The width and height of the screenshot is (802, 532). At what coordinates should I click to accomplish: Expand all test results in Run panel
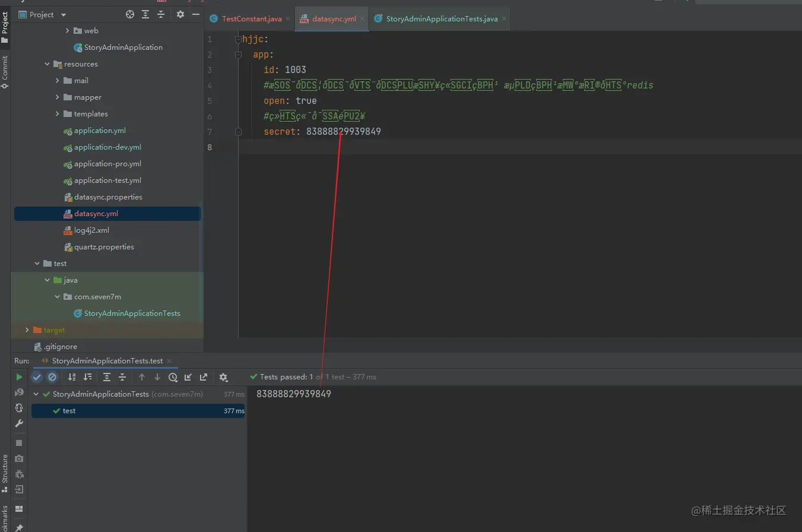pyautogui.click(x=107, y=377)
